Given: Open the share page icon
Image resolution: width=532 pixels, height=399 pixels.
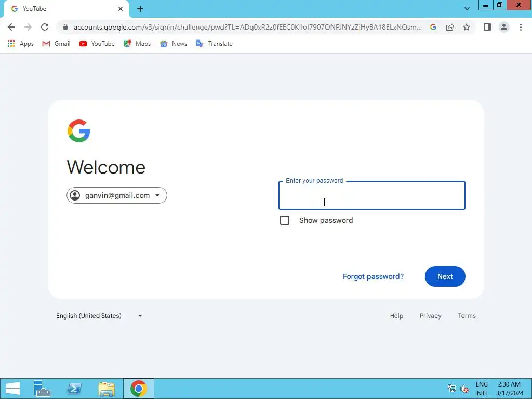Looking at the screenshot, I should pos(450,27).
